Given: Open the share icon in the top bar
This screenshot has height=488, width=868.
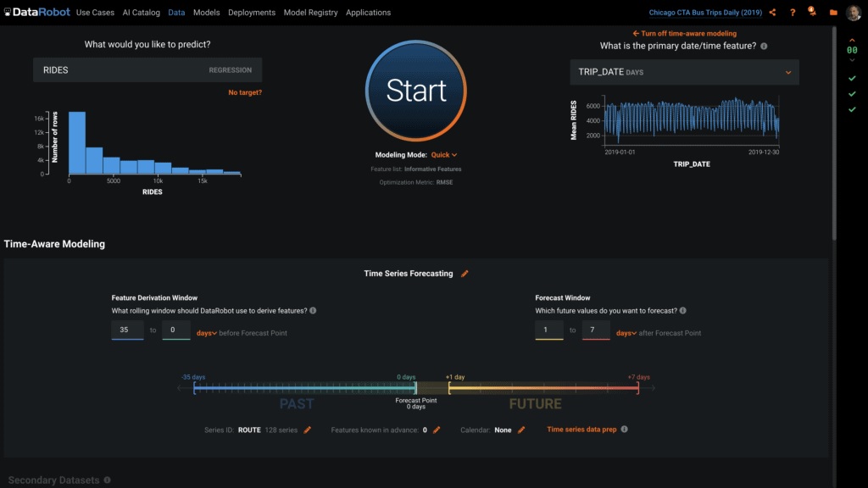Looking at the screenshot, I should (772, 12).
